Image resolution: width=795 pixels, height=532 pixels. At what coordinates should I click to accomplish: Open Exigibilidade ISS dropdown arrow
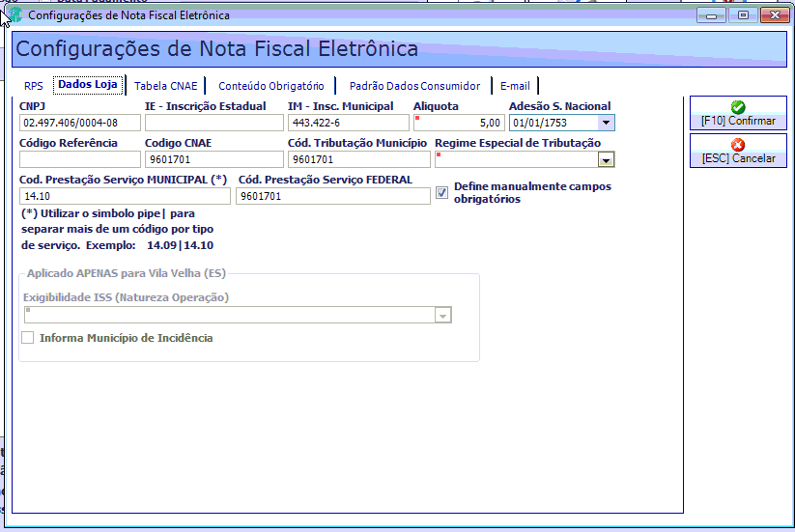pos(442,315)
